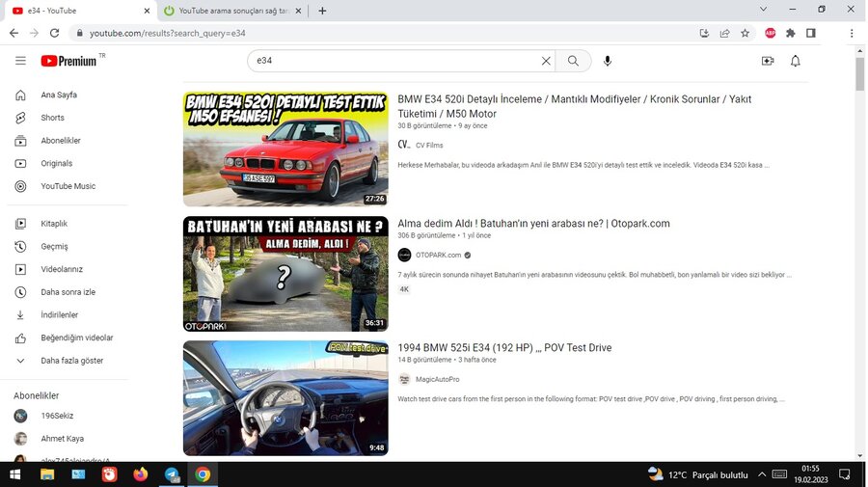Close the e34 - YouTube tab
The height and width of the screenshot is (487, 868).
147,11
